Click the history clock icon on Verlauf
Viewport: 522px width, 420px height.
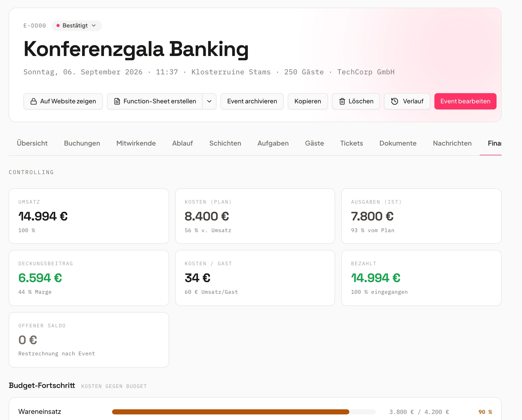(x=394, y=101)
